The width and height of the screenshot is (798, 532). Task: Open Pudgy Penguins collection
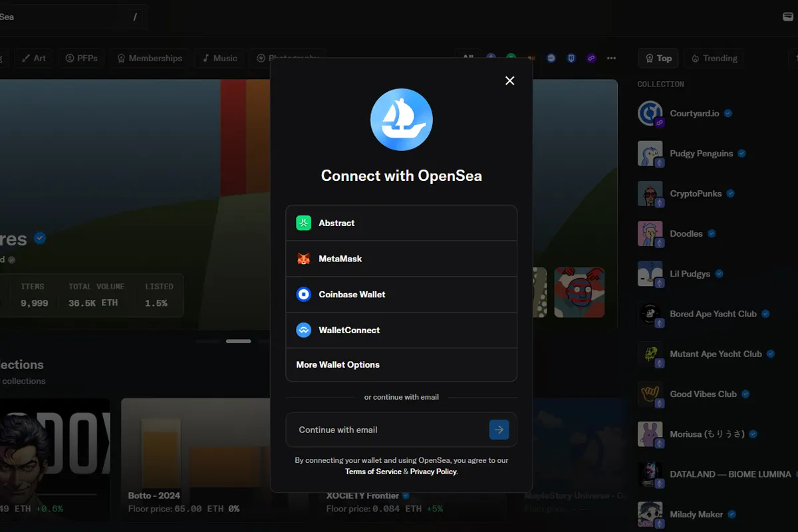click(x=702, y=154)
